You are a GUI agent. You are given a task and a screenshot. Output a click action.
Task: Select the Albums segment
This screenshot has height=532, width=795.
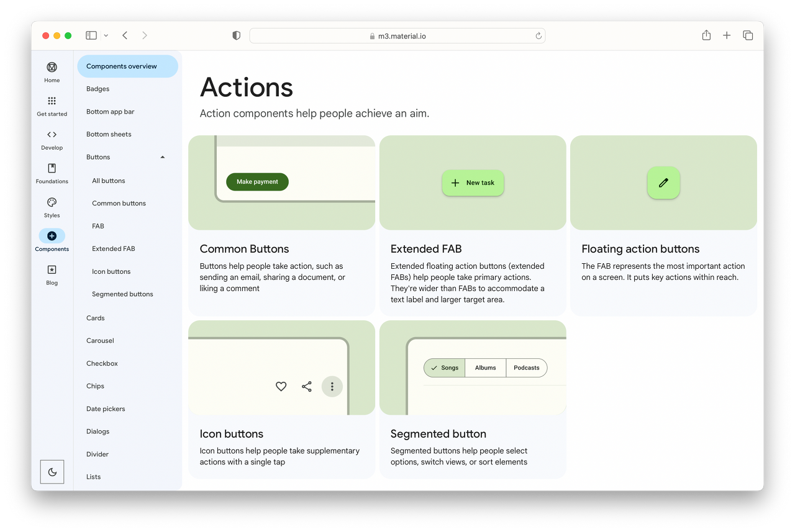click(x=486, y=367)
